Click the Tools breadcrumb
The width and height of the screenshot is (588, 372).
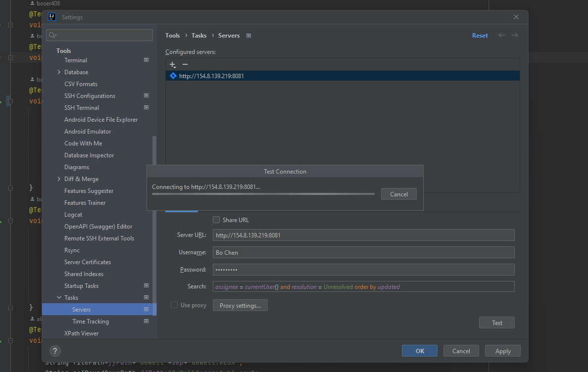[173, 36]
